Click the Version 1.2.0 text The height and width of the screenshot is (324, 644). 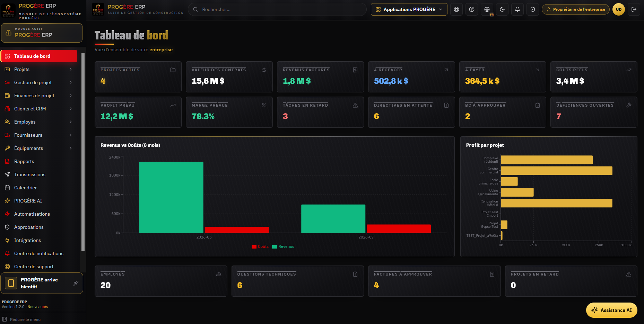click(13, 307)
